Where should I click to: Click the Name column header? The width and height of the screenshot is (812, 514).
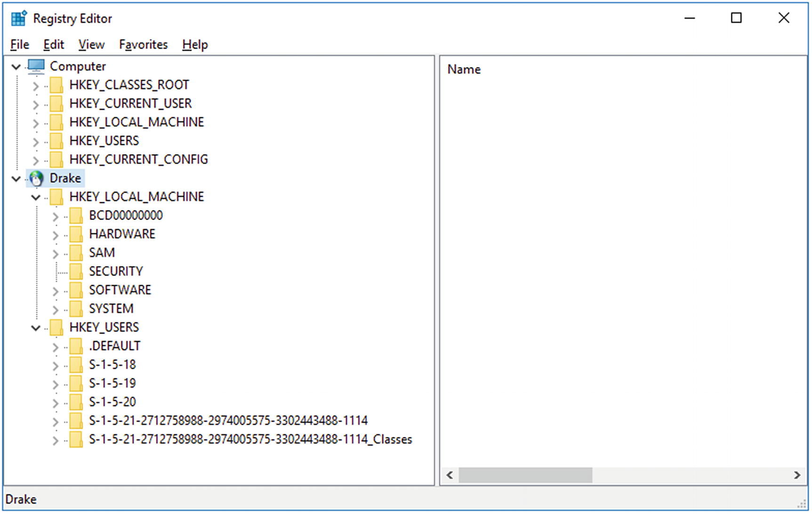464,69
